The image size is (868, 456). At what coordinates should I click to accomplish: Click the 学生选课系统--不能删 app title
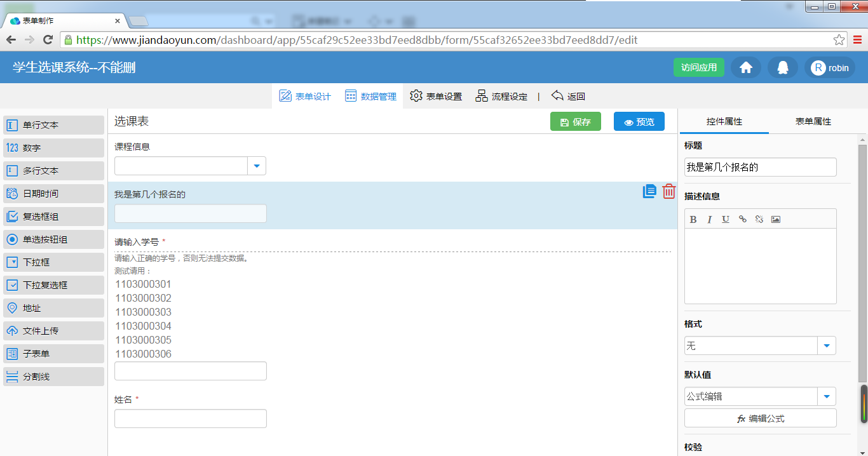click(74, 67)
